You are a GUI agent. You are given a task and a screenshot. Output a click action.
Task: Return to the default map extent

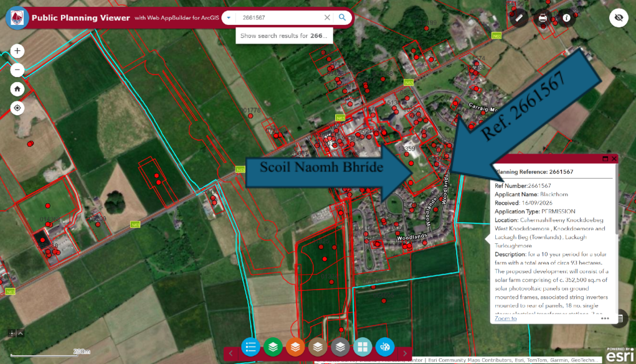click(x=17, y=89)
